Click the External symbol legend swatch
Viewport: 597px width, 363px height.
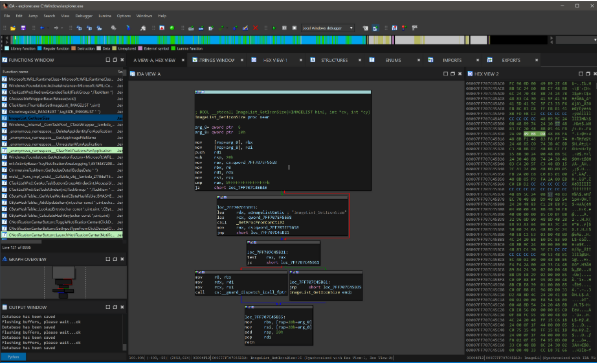point(140,48)
